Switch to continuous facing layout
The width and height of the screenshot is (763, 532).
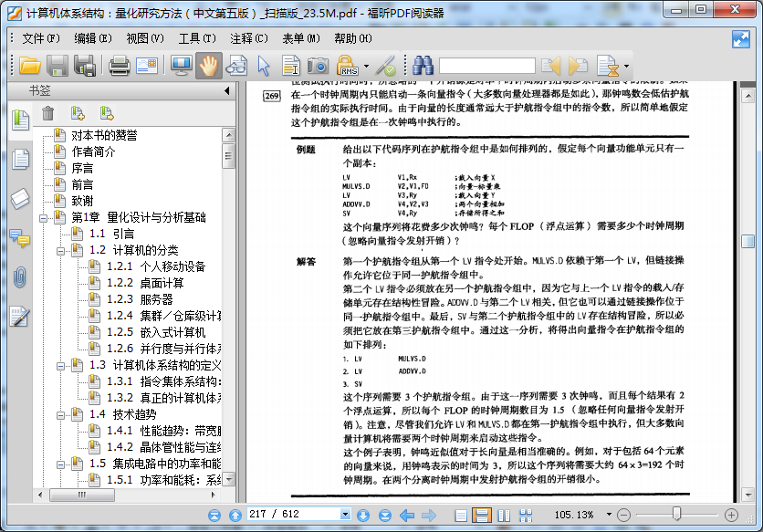click(x=526, y=516)
